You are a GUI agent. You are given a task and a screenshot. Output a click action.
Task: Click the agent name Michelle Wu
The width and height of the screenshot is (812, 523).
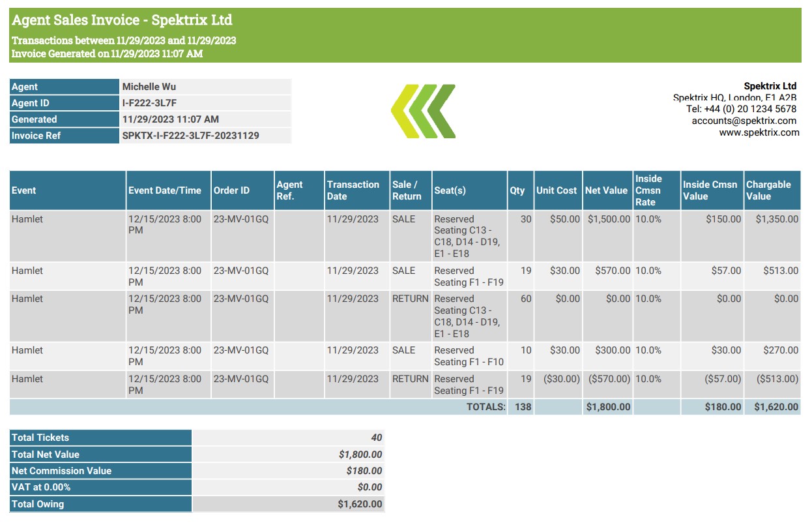(x=149, y=87)
